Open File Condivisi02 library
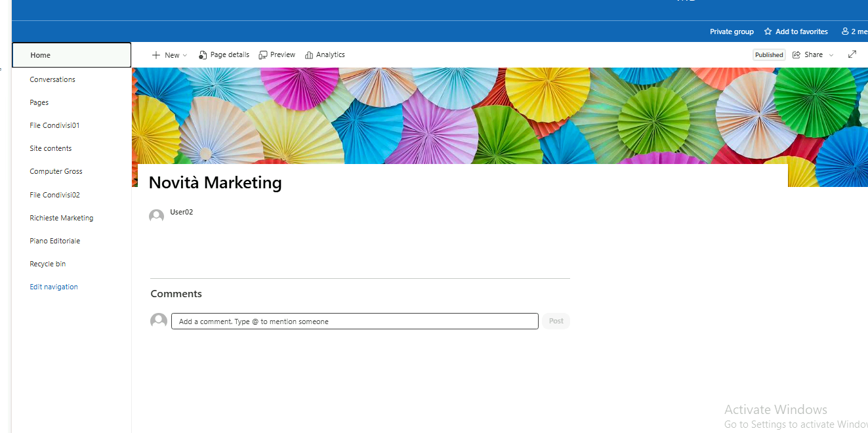The width and height of the screenshot is (868, 433). pos(54,195)
